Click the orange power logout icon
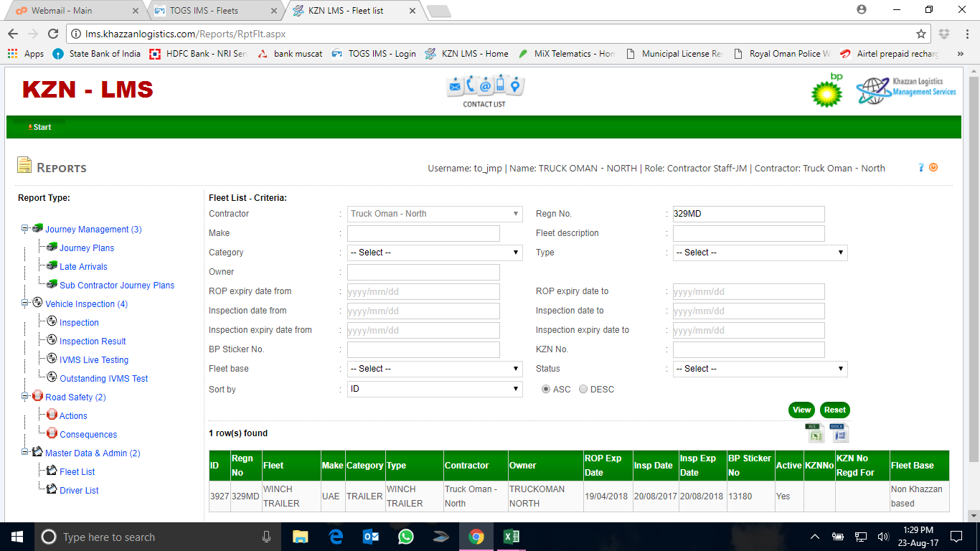 (x=933, y=167)
